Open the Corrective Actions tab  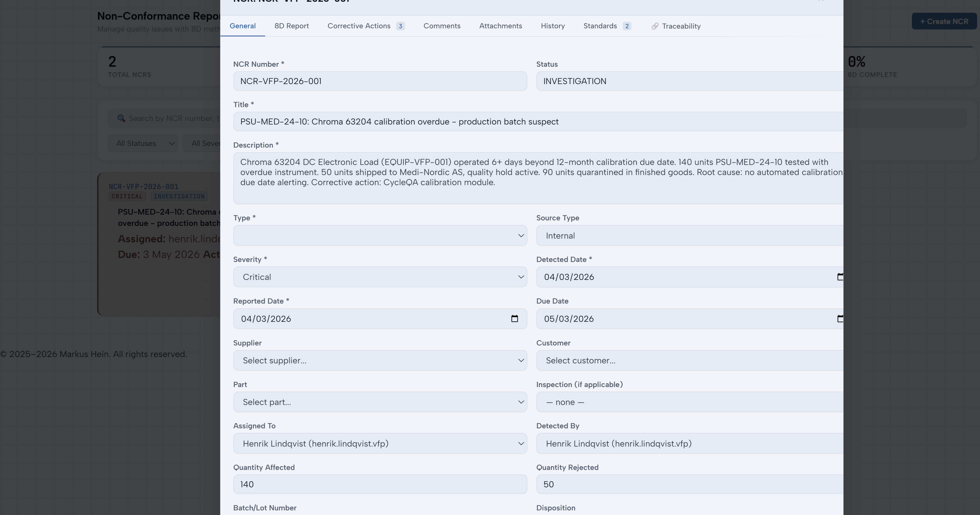pyautogui.click(x=366, y=26)
